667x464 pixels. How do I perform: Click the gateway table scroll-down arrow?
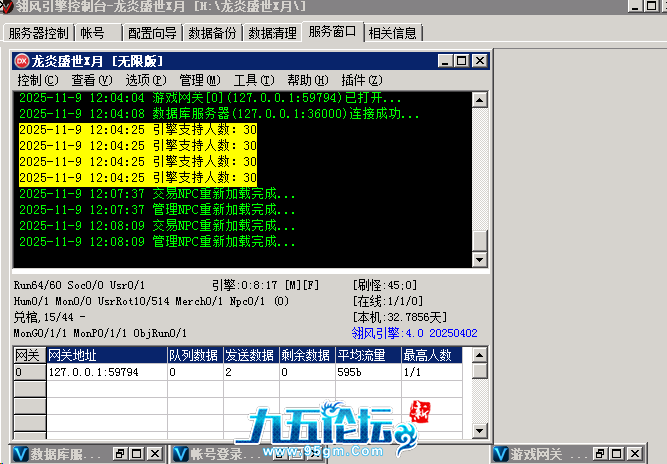point(479,431)
